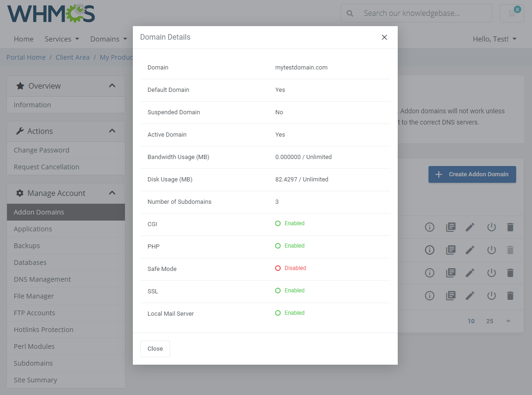Select File Manager from sidebar

coord(34,296)
